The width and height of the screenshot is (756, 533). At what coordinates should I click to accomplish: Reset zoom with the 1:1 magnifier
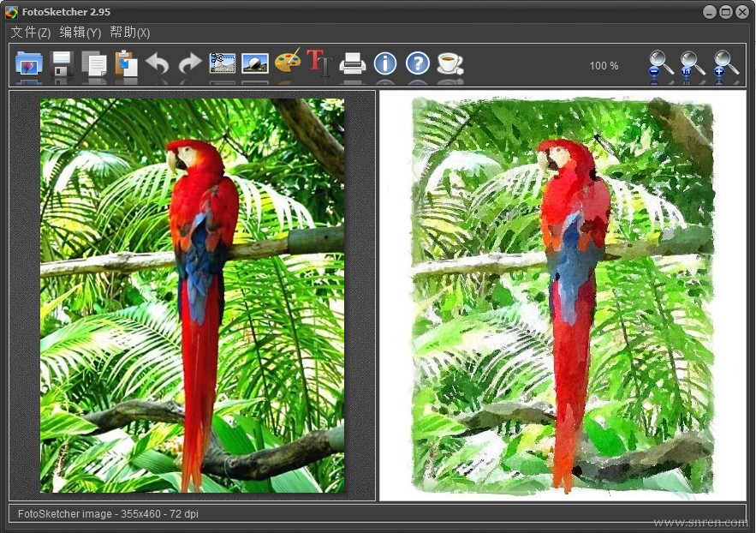pyautogui.click(x=693, y=63)
